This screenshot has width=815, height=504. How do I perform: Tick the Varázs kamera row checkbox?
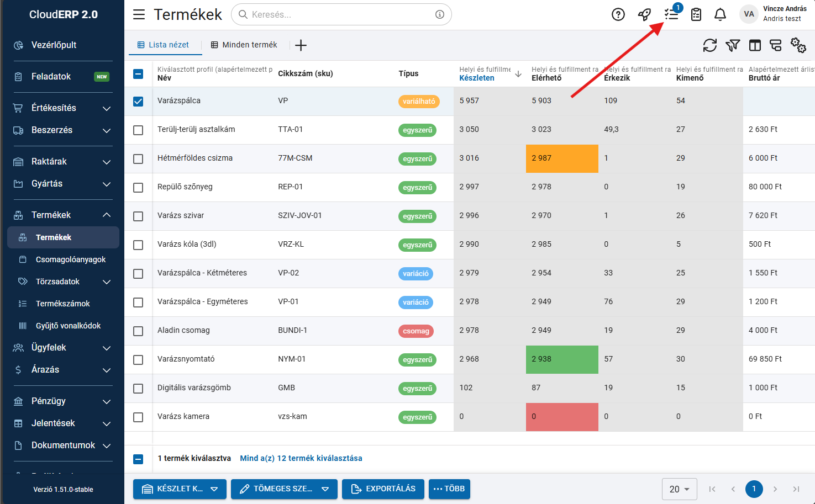[x=138, y=417]
